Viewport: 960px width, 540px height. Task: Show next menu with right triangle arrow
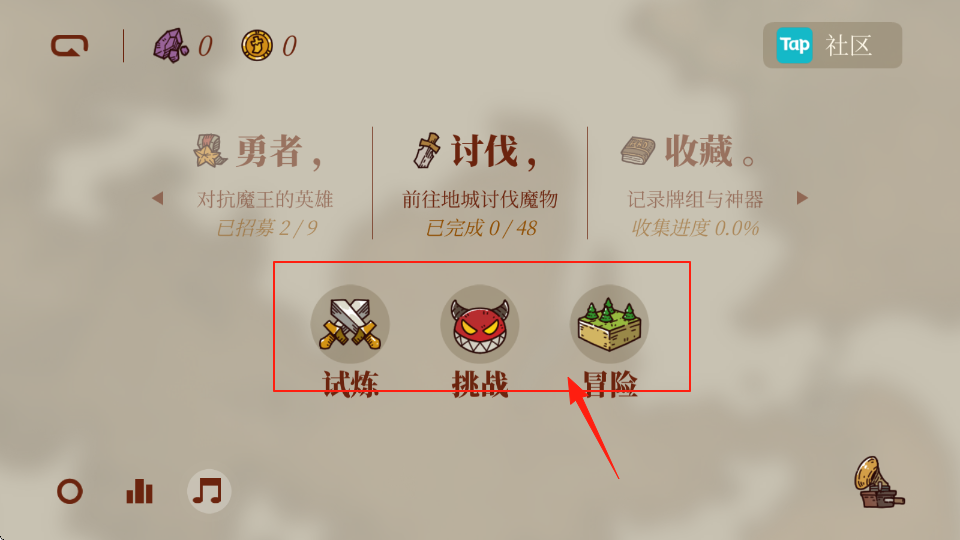click(x=802, y=198)
